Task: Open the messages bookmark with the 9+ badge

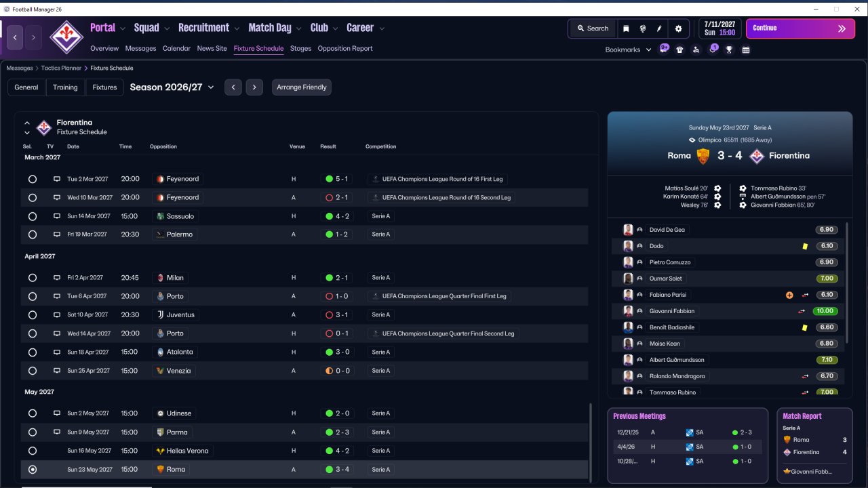Action: coord(665,49)
